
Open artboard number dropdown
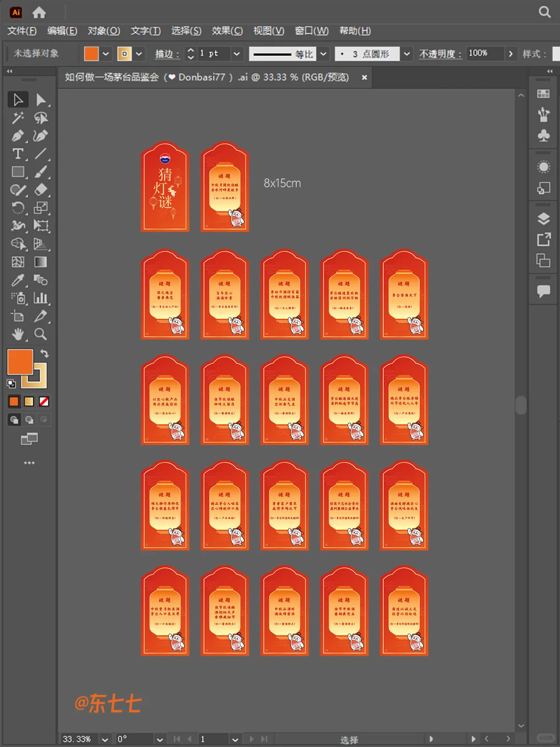235,739
